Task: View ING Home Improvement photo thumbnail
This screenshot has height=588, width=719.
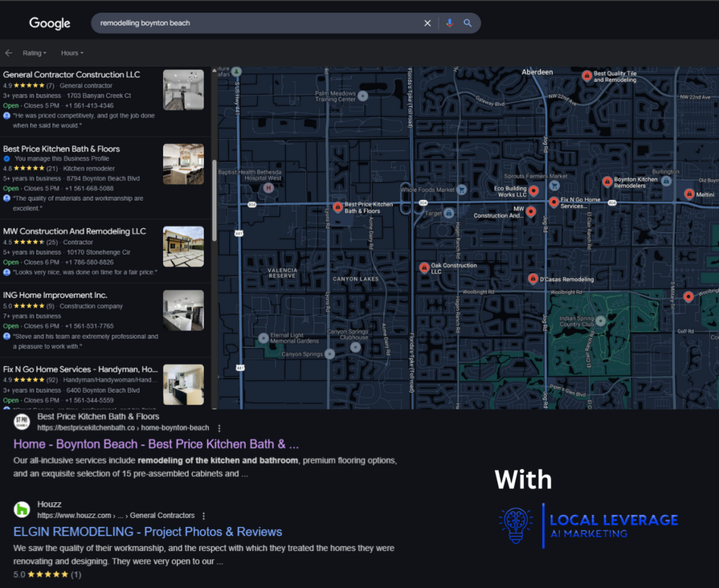Action: point(183,310)
